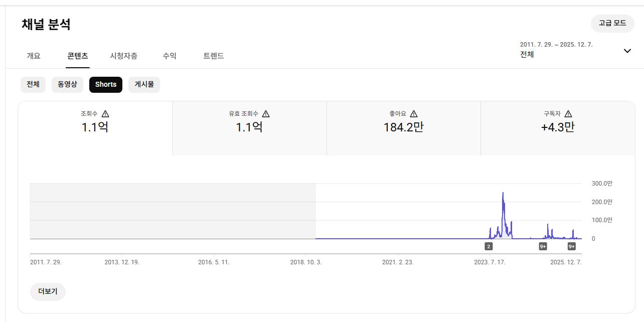
Task: Select the 구독자 +4.3만 metric card
Action: point(557,128)
